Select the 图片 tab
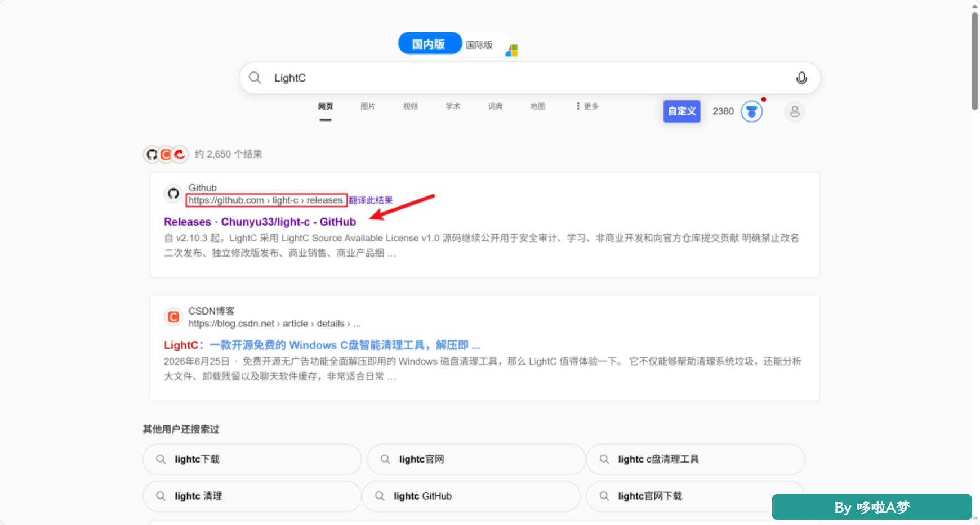The height and width of the screenshot is (525, 980). [x=368, y=106]
